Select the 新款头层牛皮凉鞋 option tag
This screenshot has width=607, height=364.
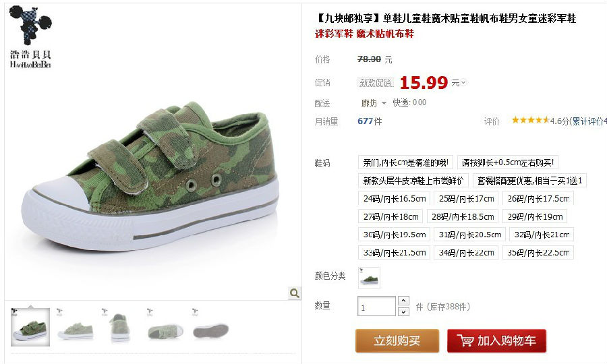[413, 181]
